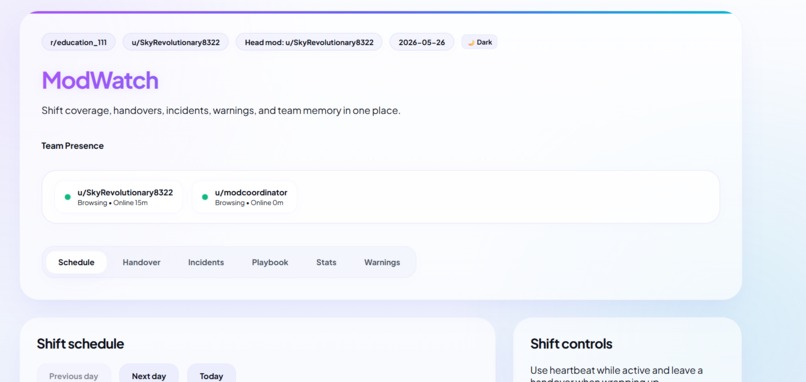Open the Schedule tab
Viewport: 806px width, 382px height.
coord(76,262)
